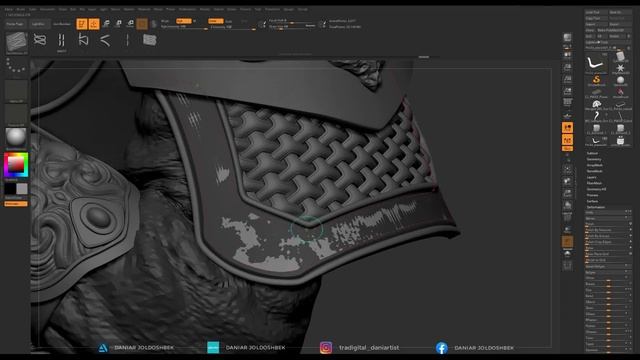
Task: Open the current brush thumbnail
Action: (x=16, y=42)
